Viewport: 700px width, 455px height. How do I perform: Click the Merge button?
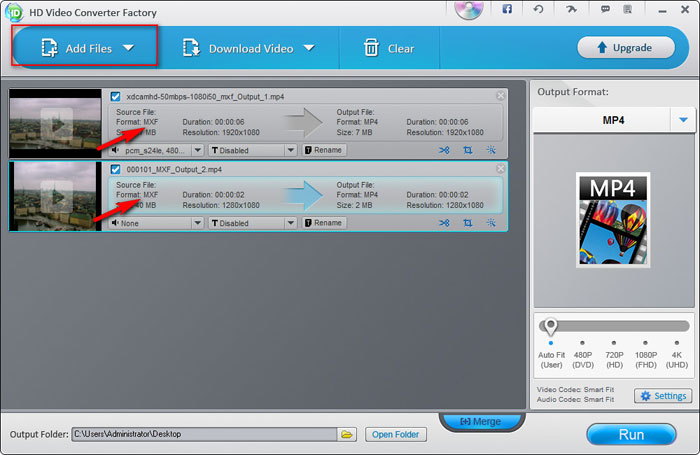coord(481,421)
